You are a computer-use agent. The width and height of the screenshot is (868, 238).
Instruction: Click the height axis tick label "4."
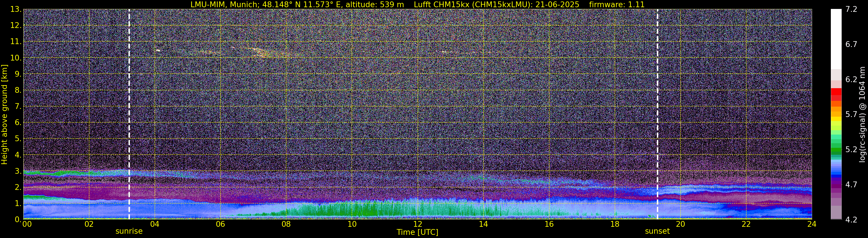pyautogui.click(x=18, y=155)
